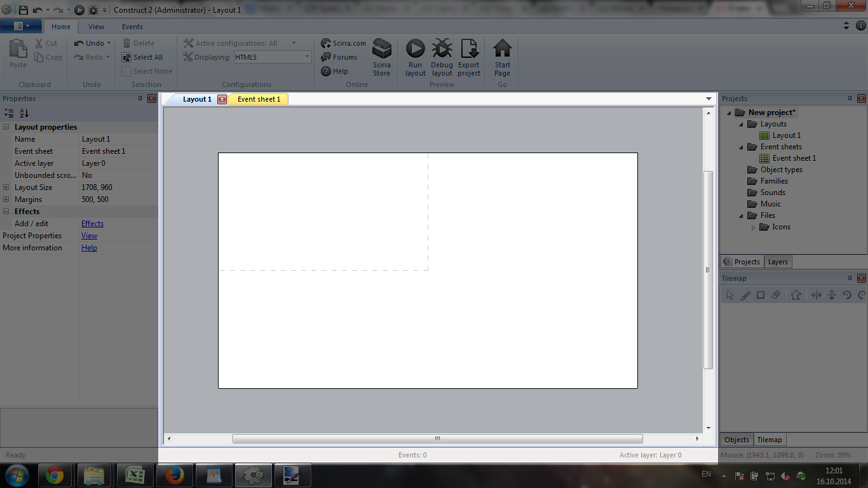Switch to the Layers panel tab
This screenshot has height=488, width=868.
point(778,262)
